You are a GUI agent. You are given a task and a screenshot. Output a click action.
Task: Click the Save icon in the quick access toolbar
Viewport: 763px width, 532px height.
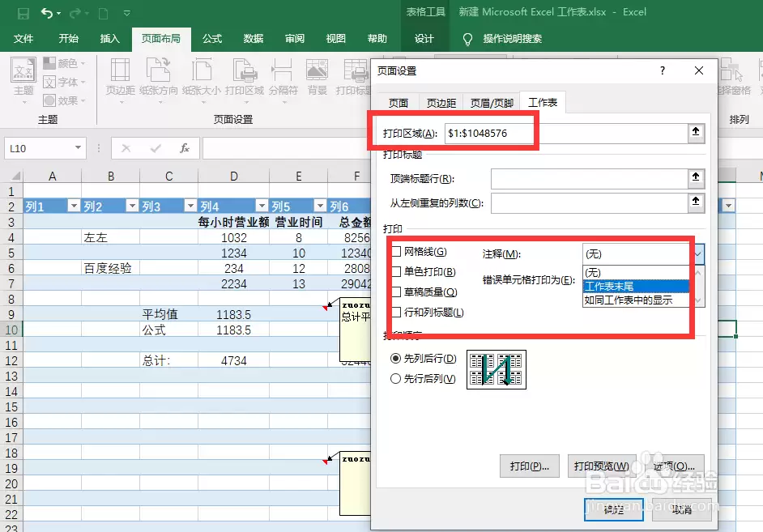click(23, 13)
